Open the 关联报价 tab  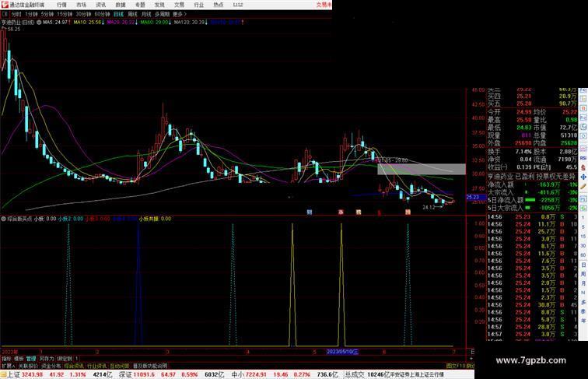(28, 366)
